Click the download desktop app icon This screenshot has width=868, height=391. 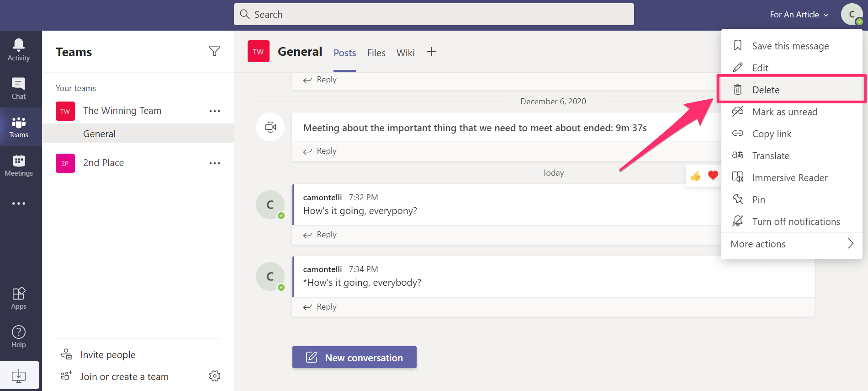19,376
